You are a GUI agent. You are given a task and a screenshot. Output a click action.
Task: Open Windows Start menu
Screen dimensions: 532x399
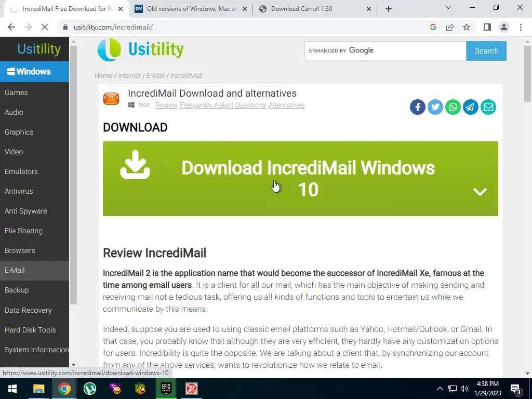click(12, 389)
